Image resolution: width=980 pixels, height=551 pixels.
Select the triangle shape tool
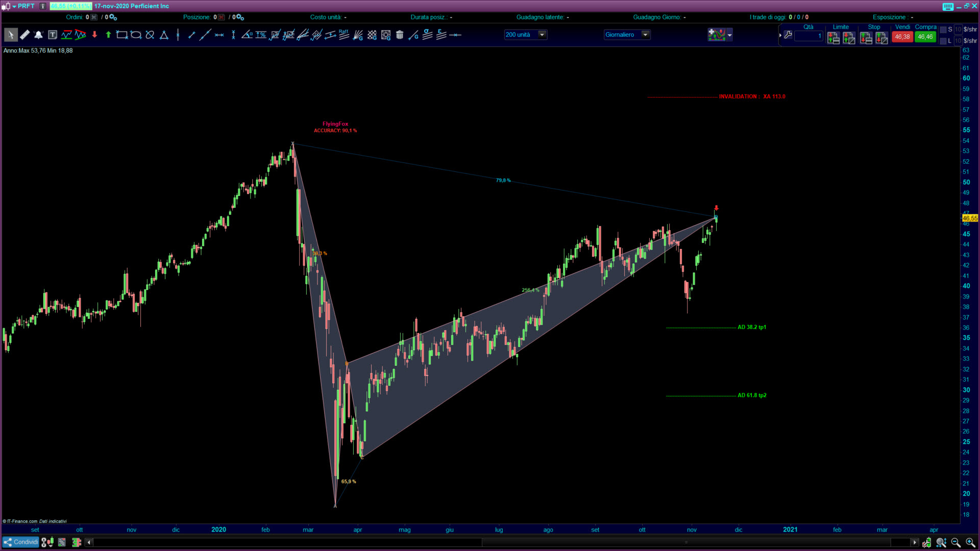pos(164,35)
